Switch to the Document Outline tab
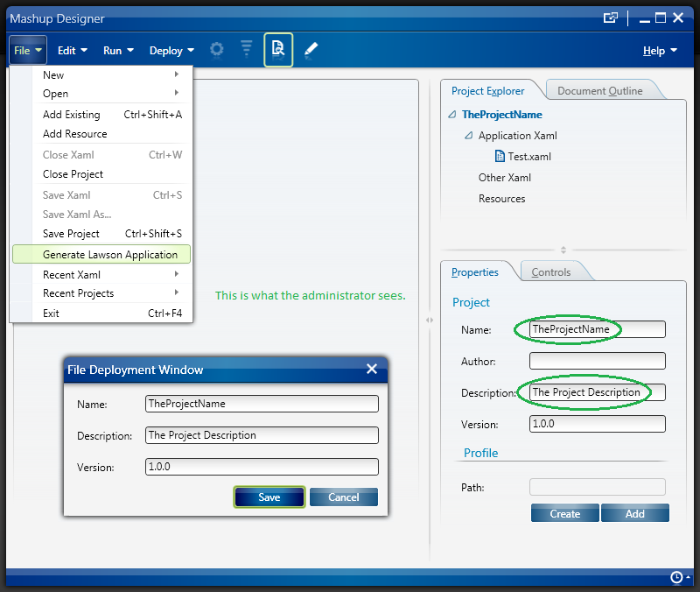700x592 pixels. [599, 91]
